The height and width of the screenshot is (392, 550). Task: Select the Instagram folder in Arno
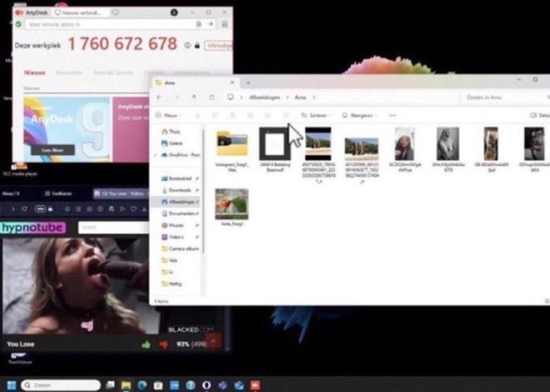232,150
